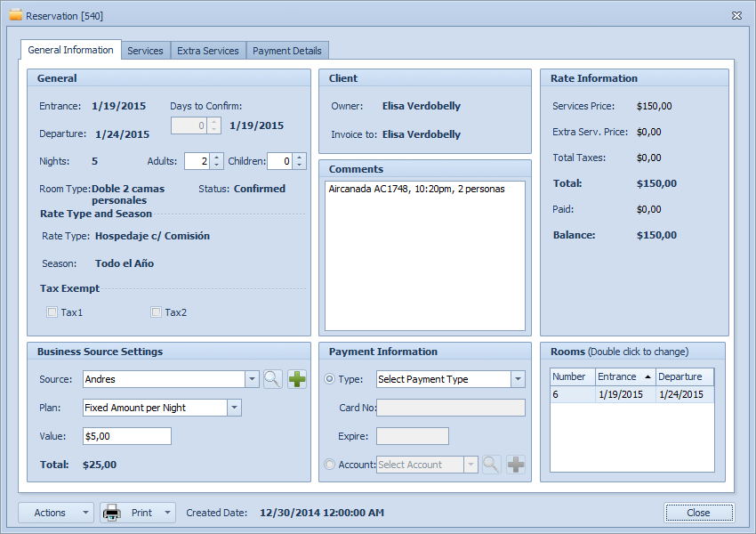Screen dimensions: 756x534
Task: Open the Payment Details tab
Action: [287, 51]
